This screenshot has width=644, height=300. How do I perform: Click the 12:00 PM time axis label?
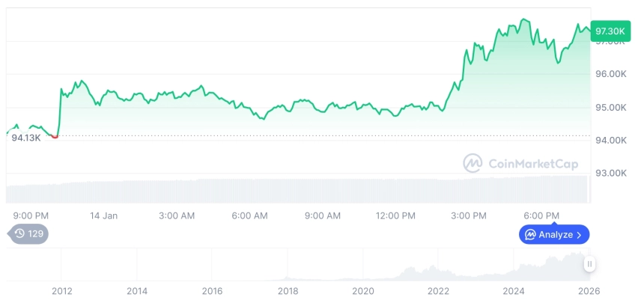coord(395,215)
